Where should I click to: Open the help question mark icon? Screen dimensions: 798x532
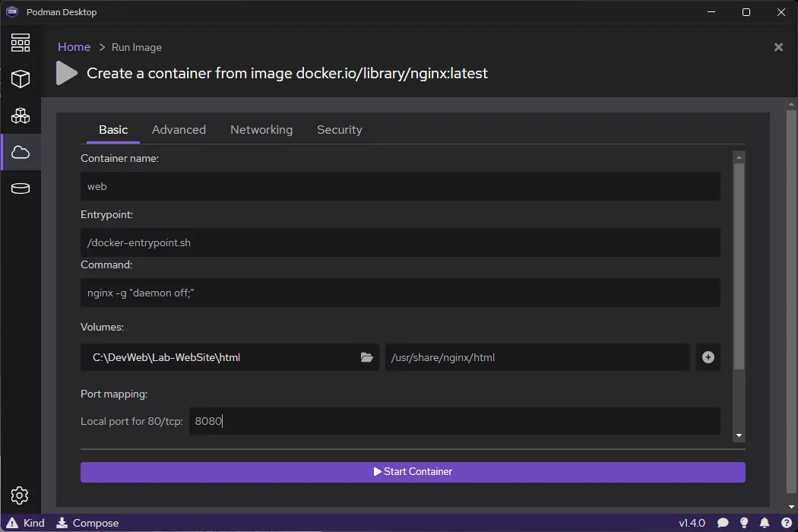[x=787, y=523]
